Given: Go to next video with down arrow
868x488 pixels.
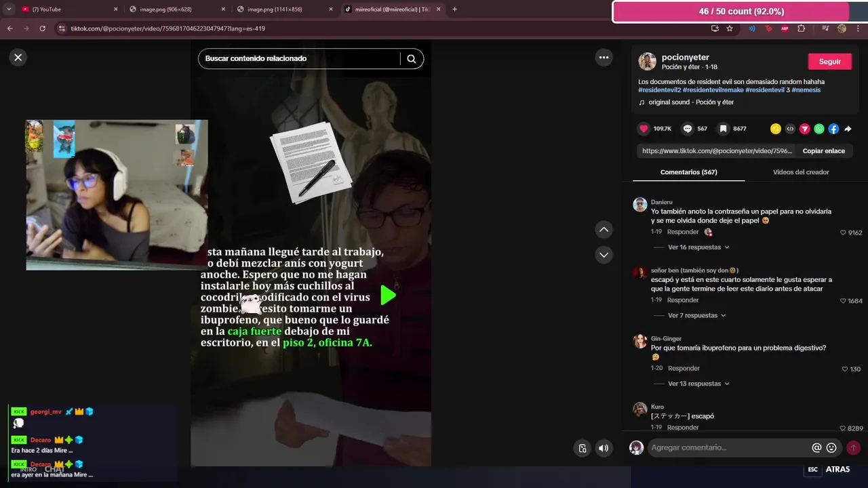Looking at the screenshot, I should click(x=604, y=255).
